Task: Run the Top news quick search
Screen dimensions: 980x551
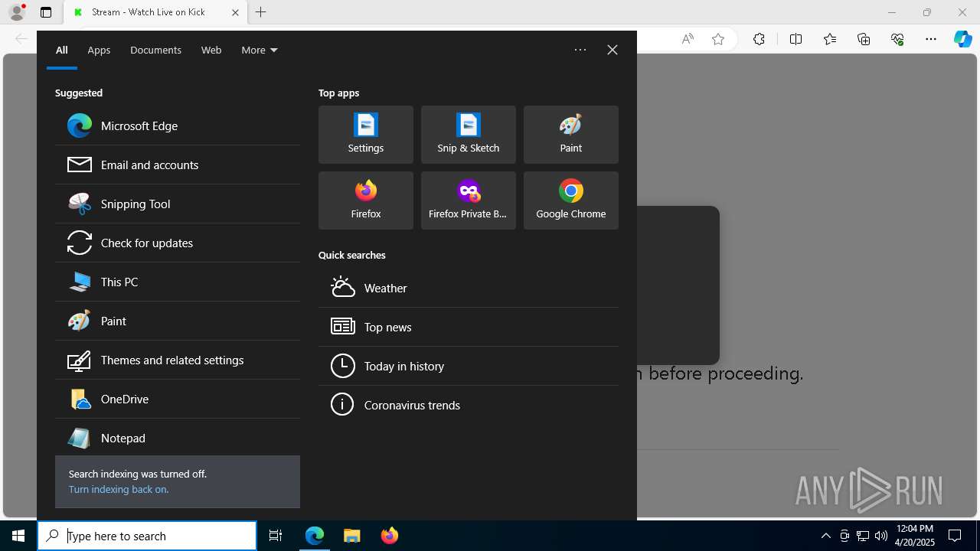Action: click(469, 327)
